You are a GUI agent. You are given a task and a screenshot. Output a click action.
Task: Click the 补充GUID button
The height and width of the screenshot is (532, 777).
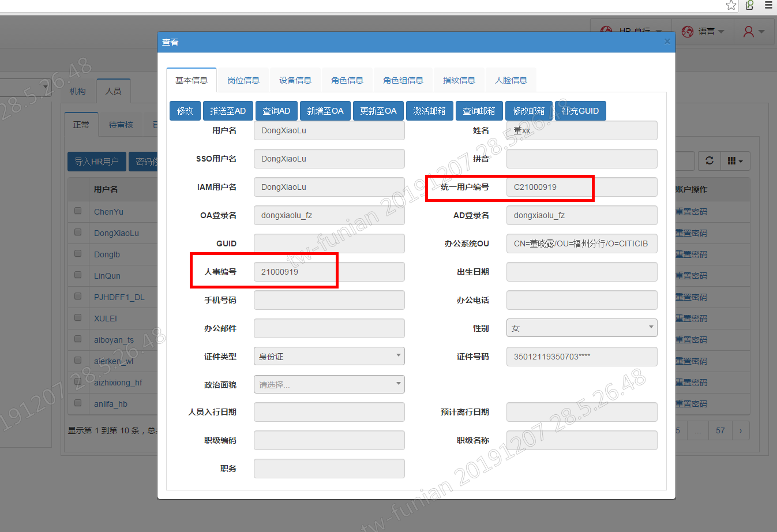(580, 111)
